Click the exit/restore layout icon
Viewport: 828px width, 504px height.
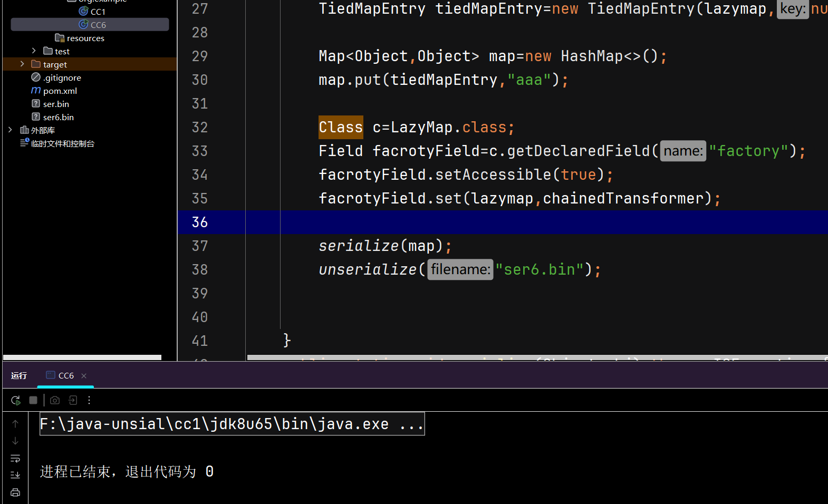[73, 401]
